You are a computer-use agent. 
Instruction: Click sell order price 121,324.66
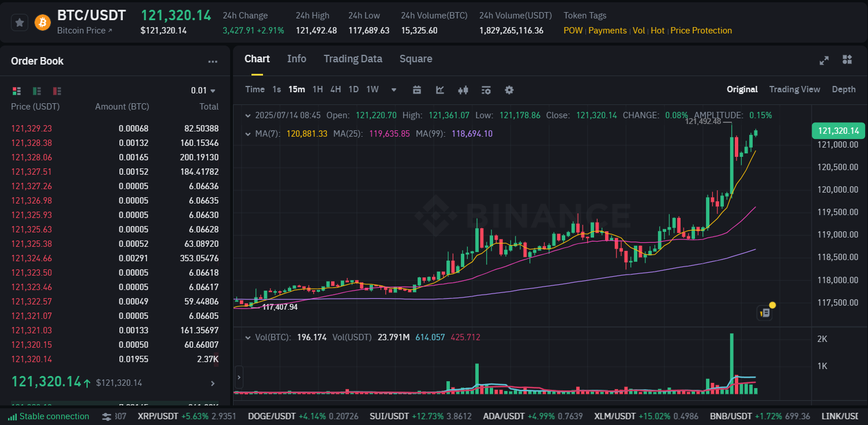pos(32,258)
